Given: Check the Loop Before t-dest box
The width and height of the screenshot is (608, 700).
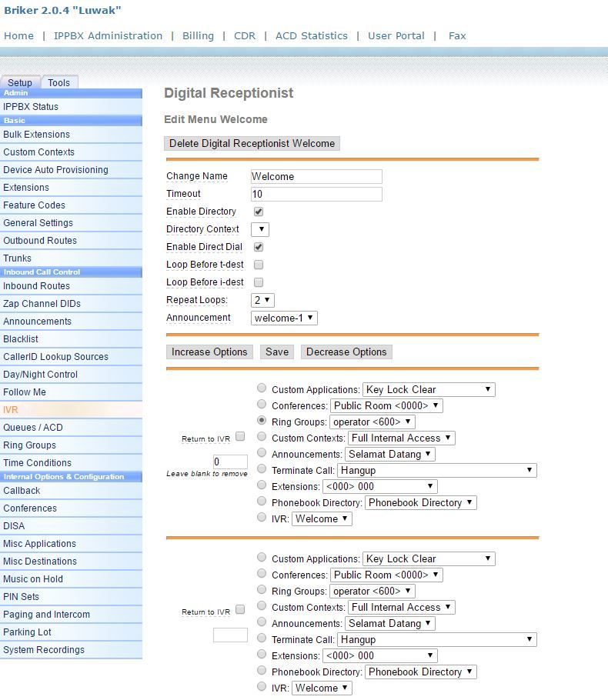Looking at the screenshot, I should [259, 265].
